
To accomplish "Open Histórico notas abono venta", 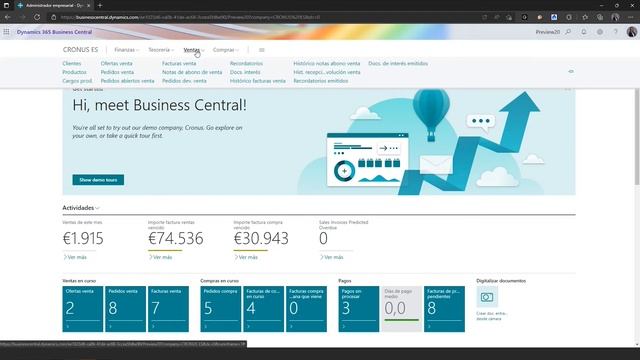I will [327, 63].
